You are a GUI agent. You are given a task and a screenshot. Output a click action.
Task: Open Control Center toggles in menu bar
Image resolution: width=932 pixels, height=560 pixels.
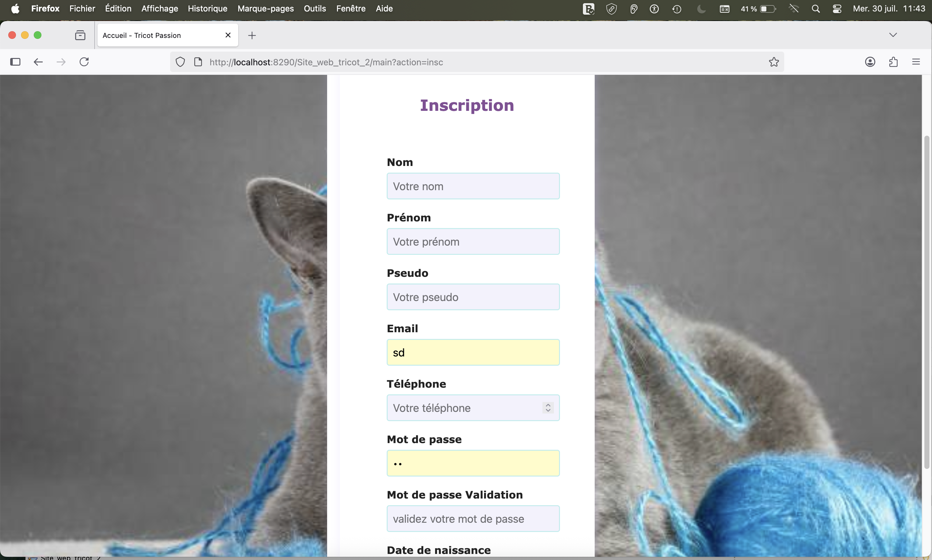(x=837, y=8)
